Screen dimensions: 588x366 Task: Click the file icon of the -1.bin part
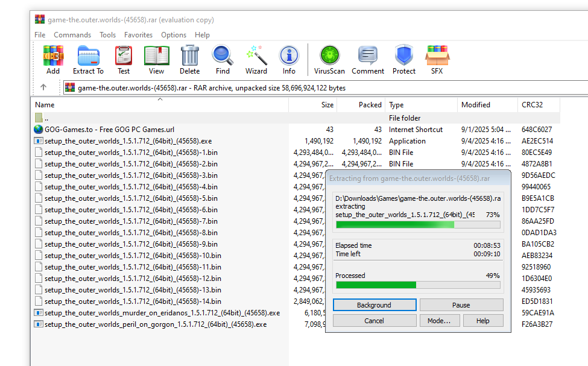coord(38,153)
